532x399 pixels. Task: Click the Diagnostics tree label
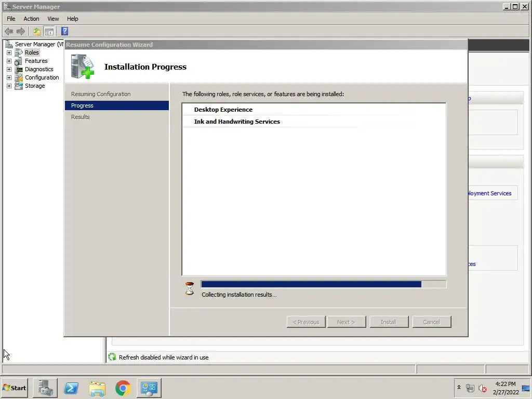[x=39, y=69]
